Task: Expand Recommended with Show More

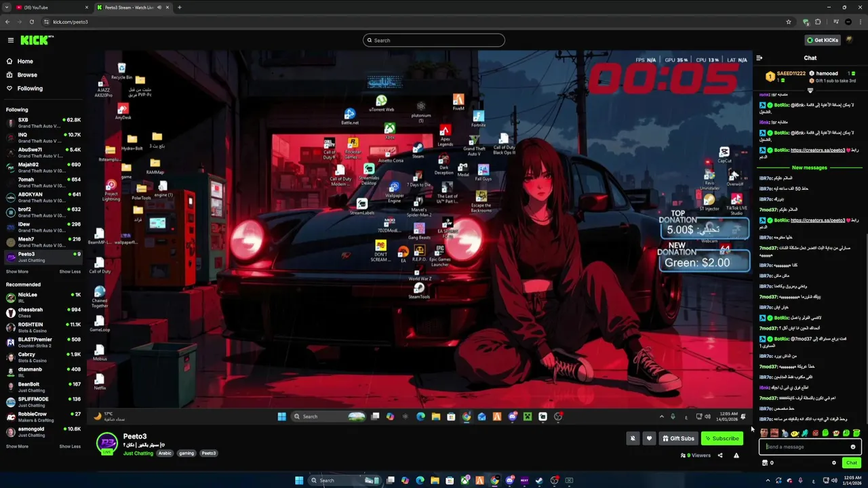Action: pos(17,447)
